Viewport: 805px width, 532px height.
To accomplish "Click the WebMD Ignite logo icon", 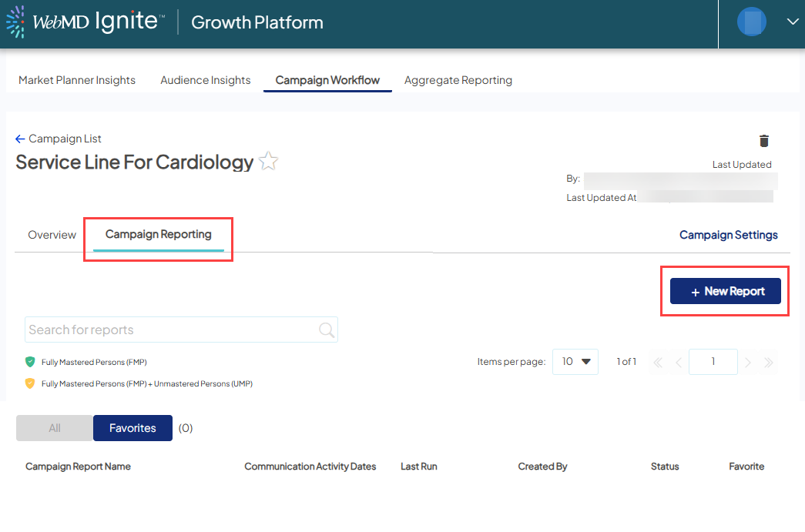I will 15,22.
